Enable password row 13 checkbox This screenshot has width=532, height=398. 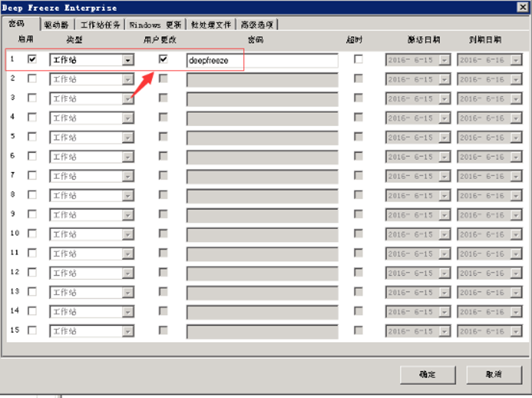[x=32, y=292]
